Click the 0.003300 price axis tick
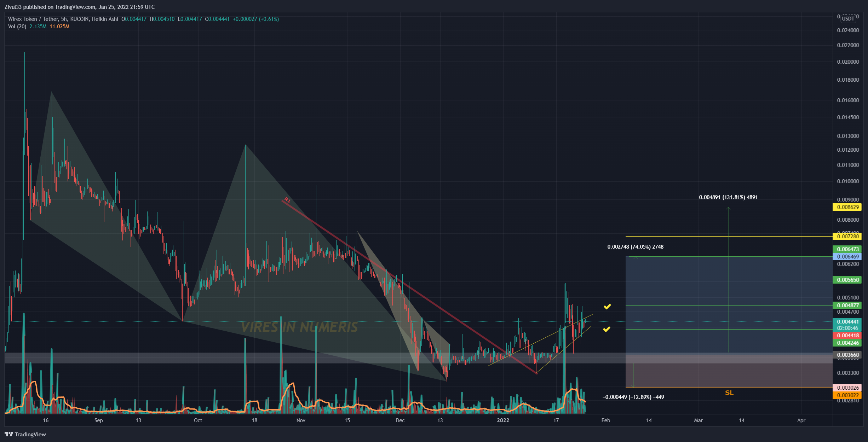The height and width of the screenshot is (442, 868). 848,373
